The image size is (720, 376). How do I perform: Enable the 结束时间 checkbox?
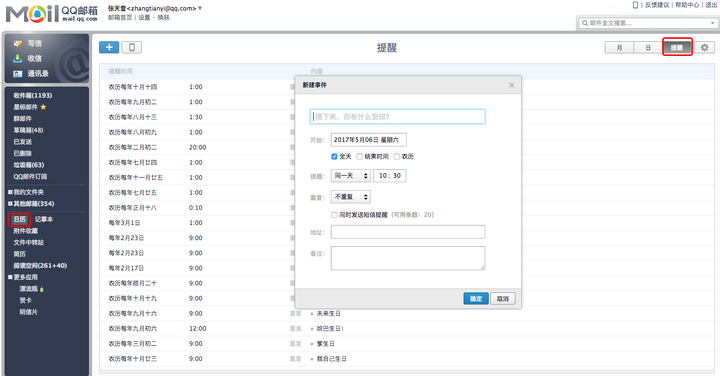click(x=360, y=157)
